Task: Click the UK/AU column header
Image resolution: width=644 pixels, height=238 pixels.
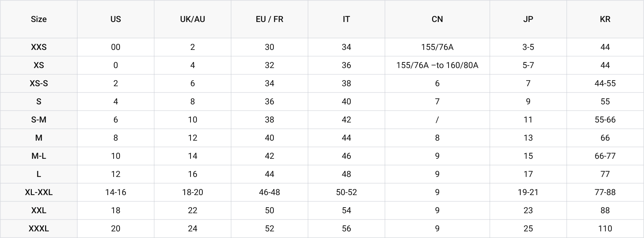Action: [x=193, y=19]
